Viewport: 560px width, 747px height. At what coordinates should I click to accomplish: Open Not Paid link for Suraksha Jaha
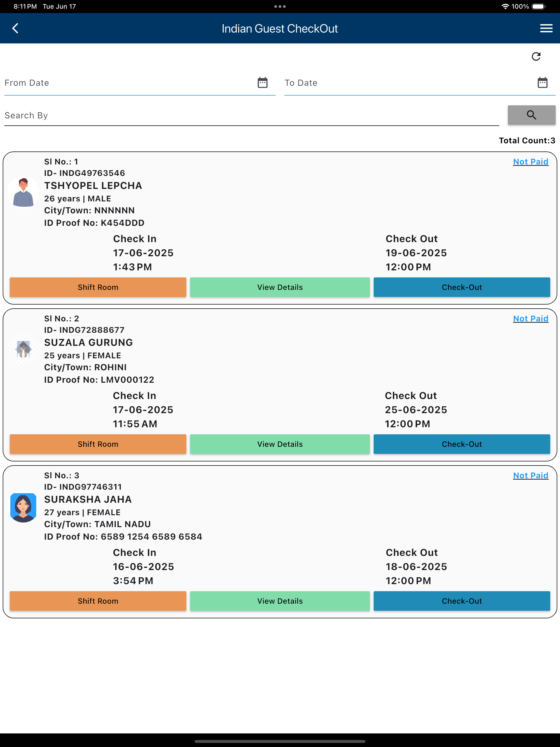click(531, 476)
